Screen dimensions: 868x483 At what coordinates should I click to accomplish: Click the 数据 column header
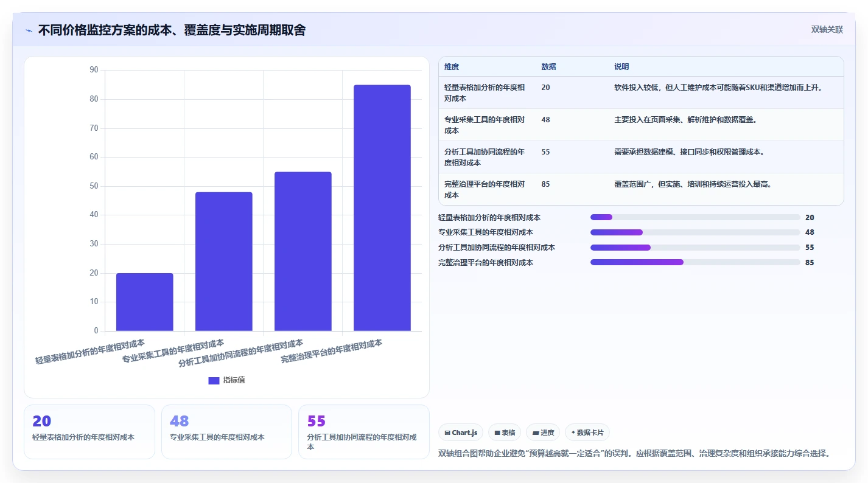pyautogui.click(x=548, y=67)
